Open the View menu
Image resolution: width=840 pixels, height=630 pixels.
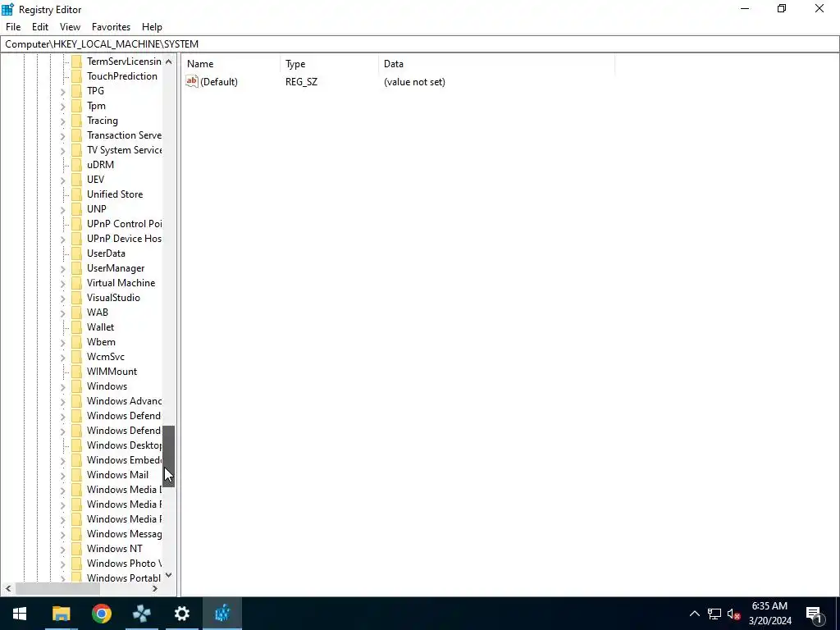71,27
